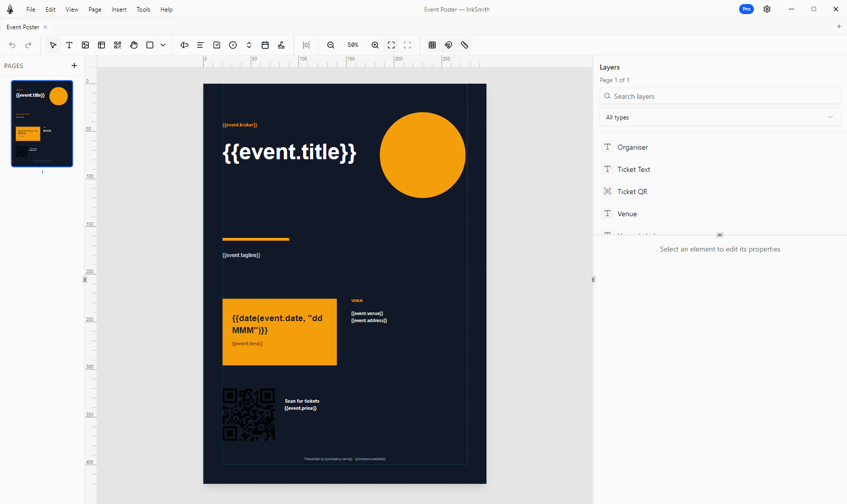
Task: Select the Table tool
Action: coord(101,45)
